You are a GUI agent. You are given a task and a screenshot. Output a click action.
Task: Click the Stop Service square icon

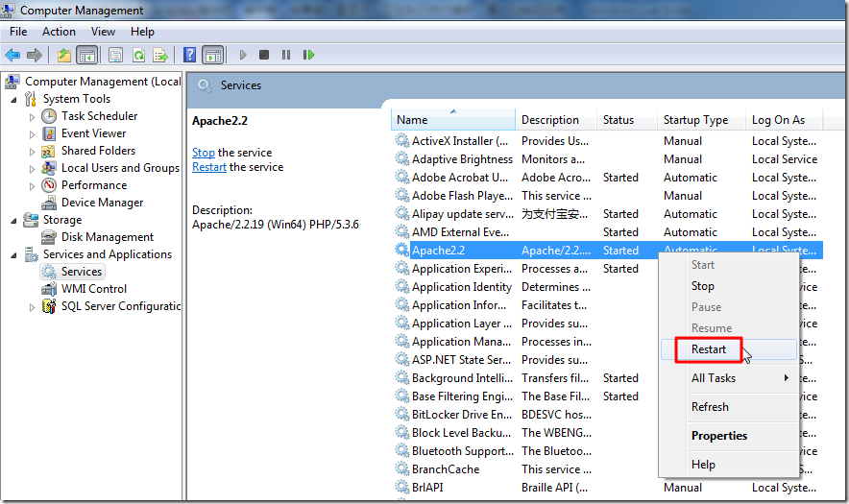(264, 55)
